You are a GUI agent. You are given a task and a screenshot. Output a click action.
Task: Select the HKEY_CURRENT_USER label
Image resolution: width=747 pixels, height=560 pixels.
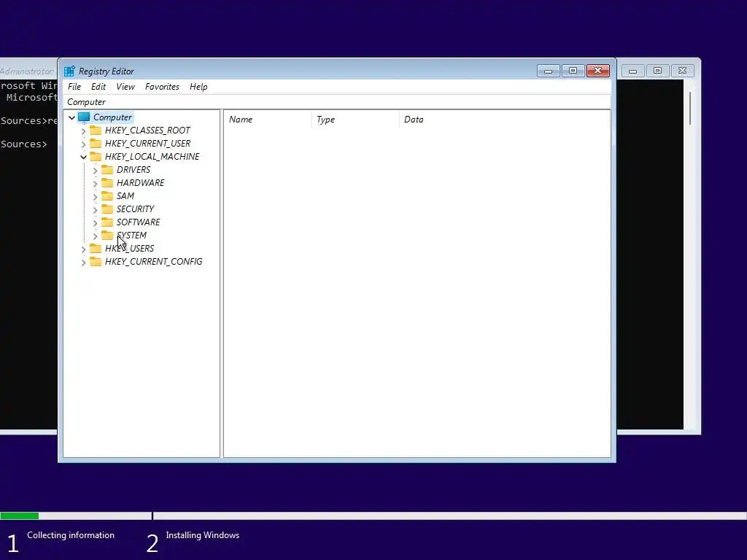click(147, 144)
